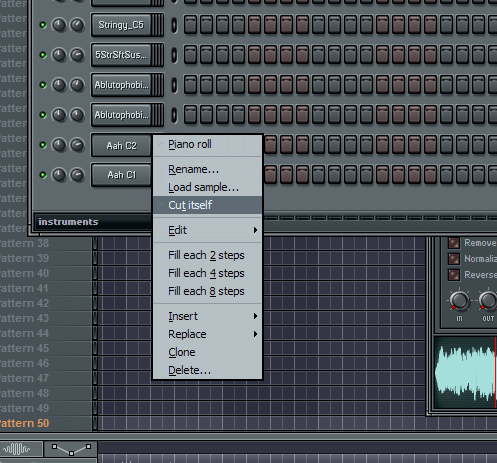Toggle Remove DC offset option
Viewport: 497px width, 463px height.
coord(454,243)
